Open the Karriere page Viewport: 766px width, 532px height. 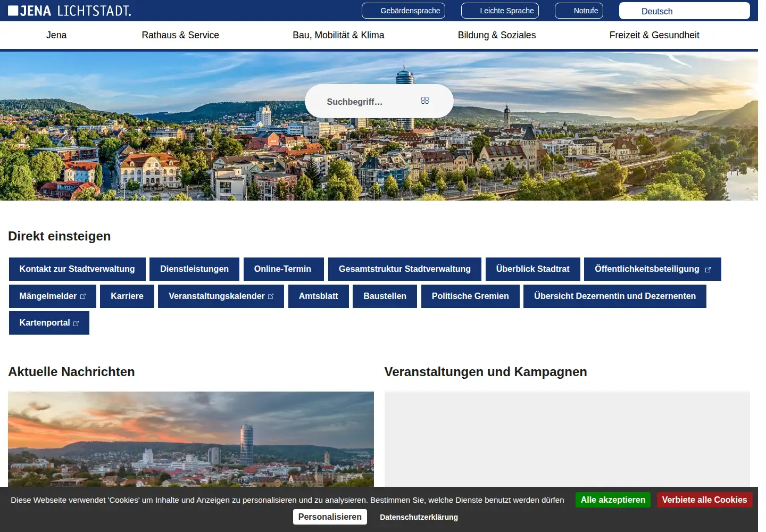[x=127, y=296]
